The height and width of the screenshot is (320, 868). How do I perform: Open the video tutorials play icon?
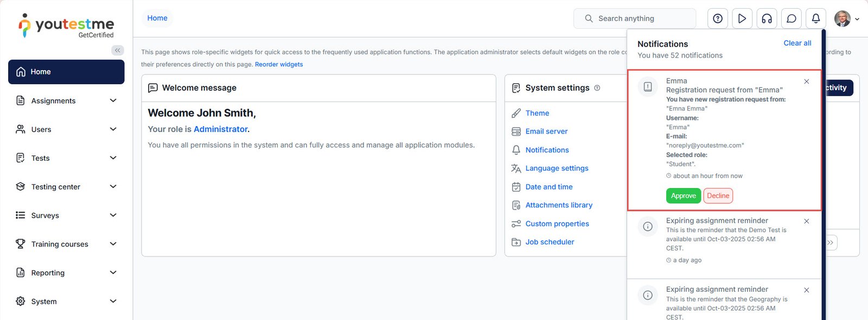[x=742, y=18]
